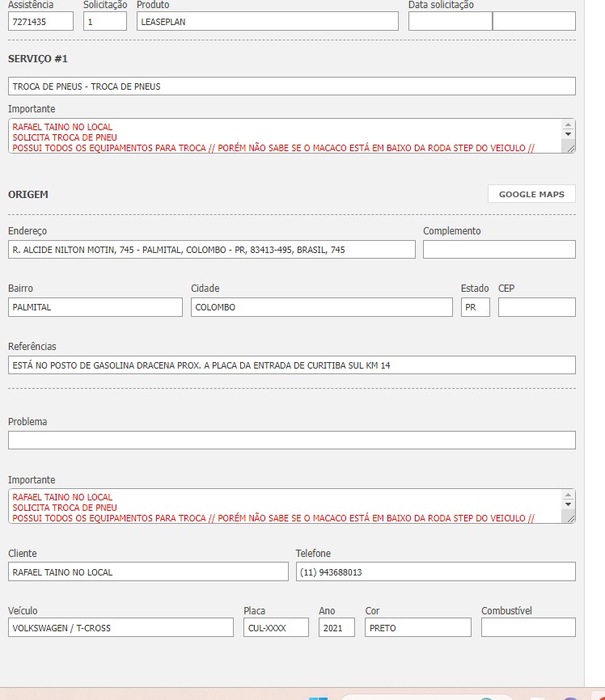Select the Placa field showing CUL-XXXX

pos(276,628)
